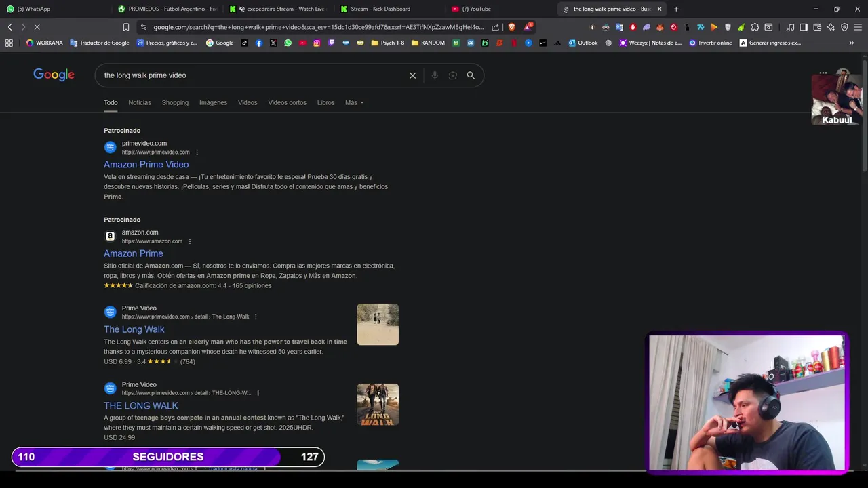Click the share icon in address bar

(496, 27)
